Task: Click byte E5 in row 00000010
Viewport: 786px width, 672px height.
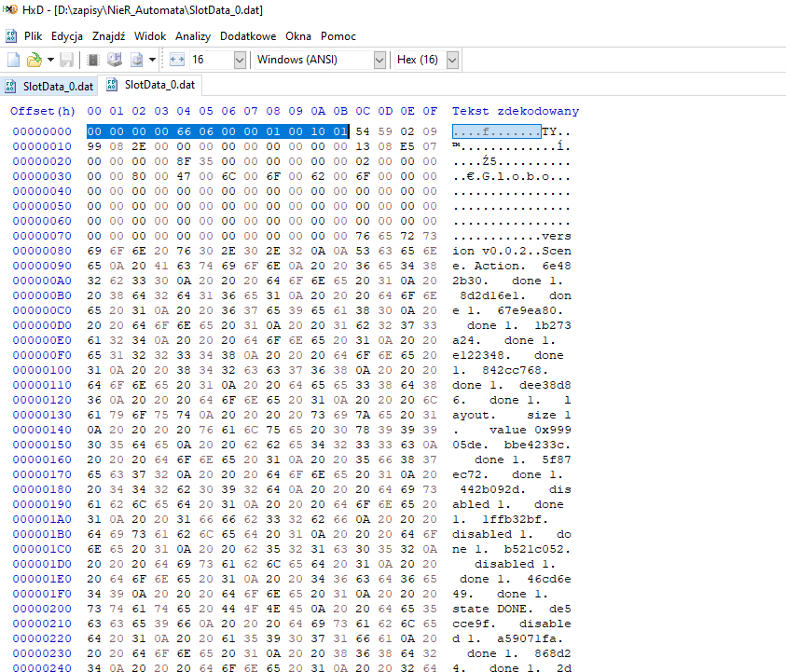Action: tap(407, 146)
